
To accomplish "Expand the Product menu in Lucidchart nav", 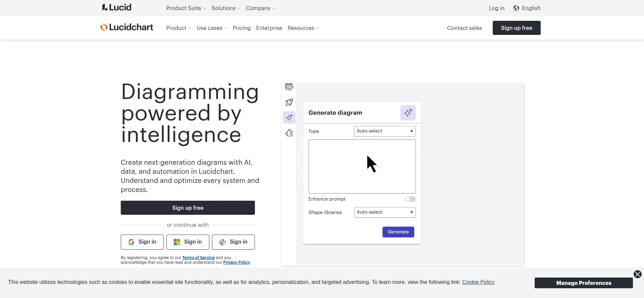I will [x=179, y=28].
